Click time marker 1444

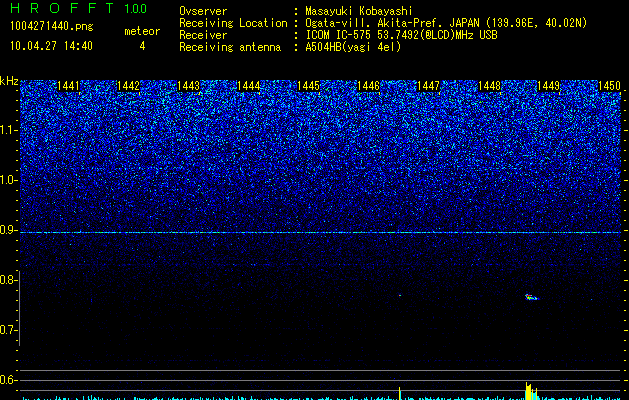(x=249, y=86)
